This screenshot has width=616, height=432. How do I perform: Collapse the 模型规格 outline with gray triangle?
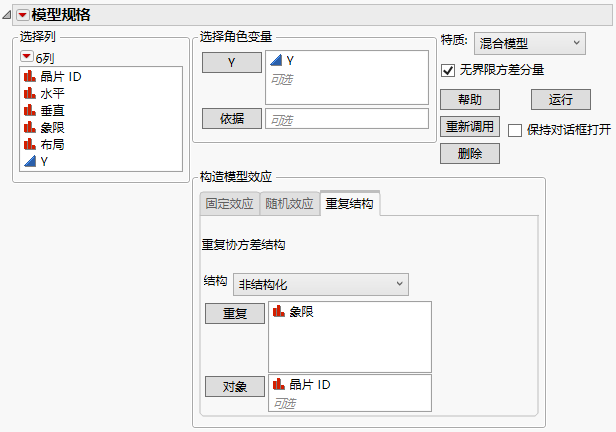[8, 15]
